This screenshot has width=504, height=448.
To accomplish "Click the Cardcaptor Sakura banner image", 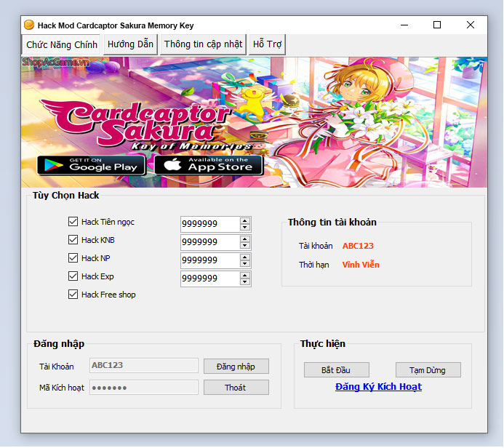I will click(255, 122).
